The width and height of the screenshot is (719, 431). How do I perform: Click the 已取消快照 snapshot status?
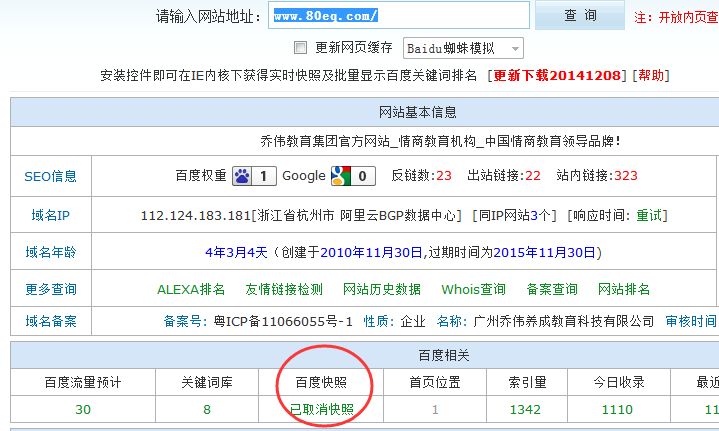pyautogui.click(x=321, y=409)
